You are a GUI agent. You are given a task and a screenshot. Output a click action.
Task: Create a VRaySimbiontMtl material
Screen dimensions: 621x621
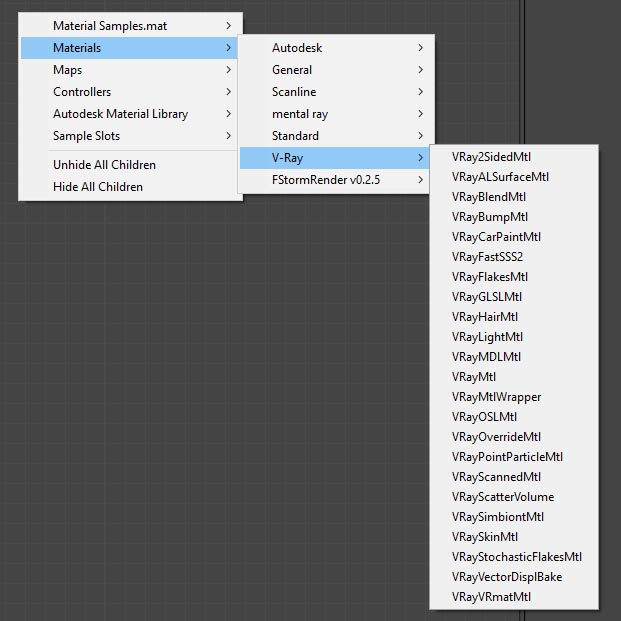[x=514, y=517]
